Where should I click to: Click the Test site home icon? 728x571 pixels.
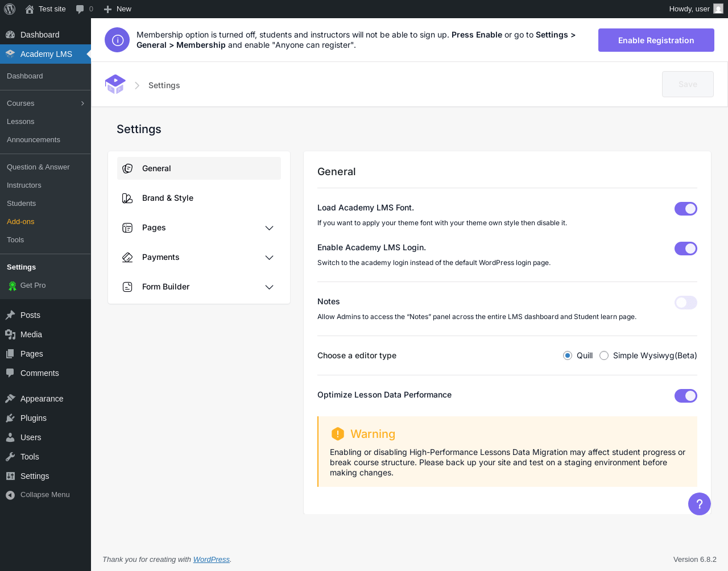(x=30, y=9)
